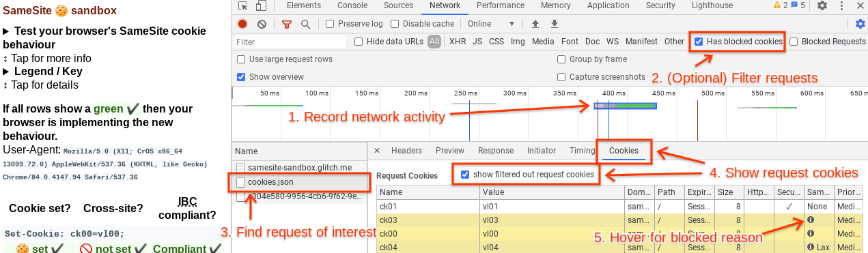Filter requests by Manifest type
The width and height of the screenshot is (868, 253).
641,42
